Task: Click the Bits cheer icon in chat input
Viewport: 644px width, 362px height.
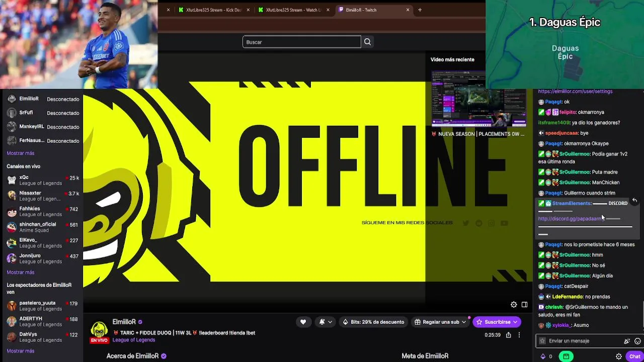Action: pyautogui.click(x=627, y=341)
